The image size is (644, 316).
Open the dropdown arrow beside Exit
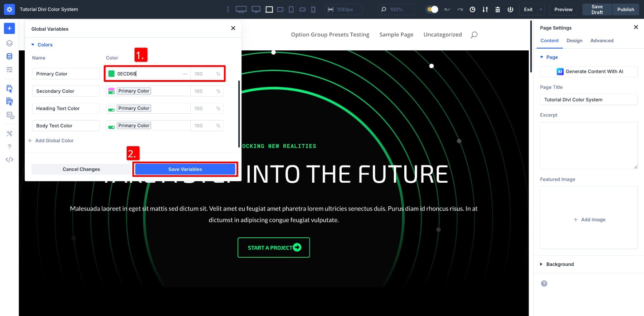pos(541,10)
